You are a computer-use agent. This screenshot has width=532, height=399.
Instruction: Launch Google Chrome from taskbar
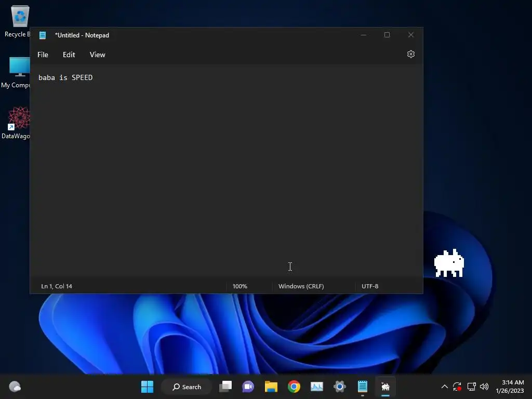click(294, 387)
